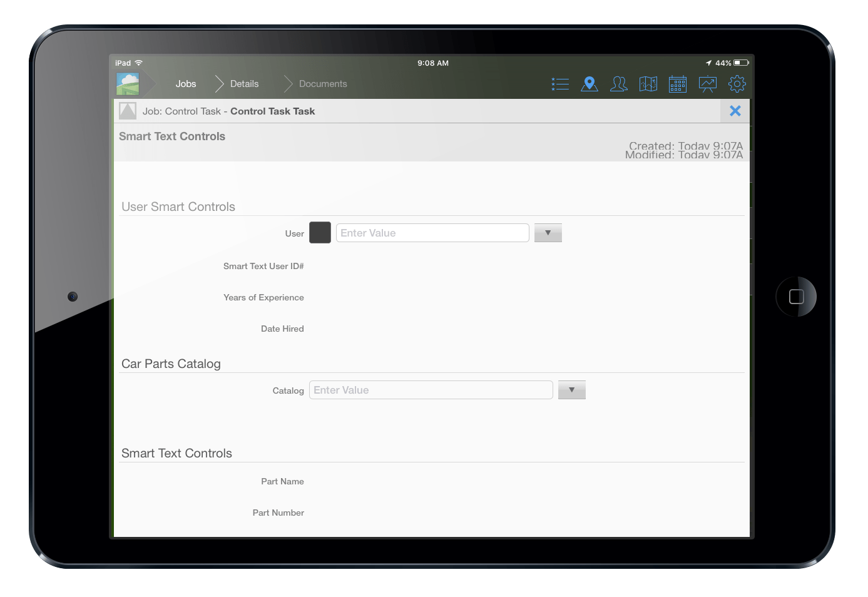Click the User Enter Value field

(432, 232)
